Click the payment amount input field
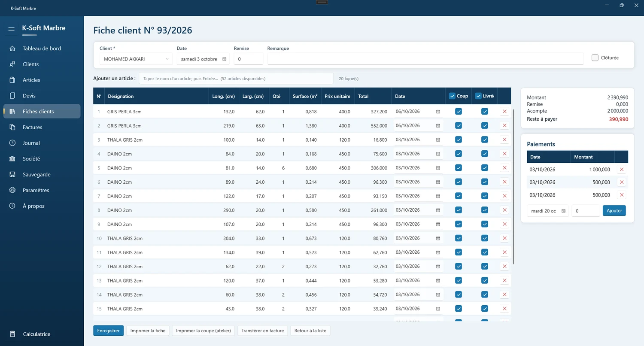Image resolution: width=644 pixels, height=346 pixels. (586, 211)
